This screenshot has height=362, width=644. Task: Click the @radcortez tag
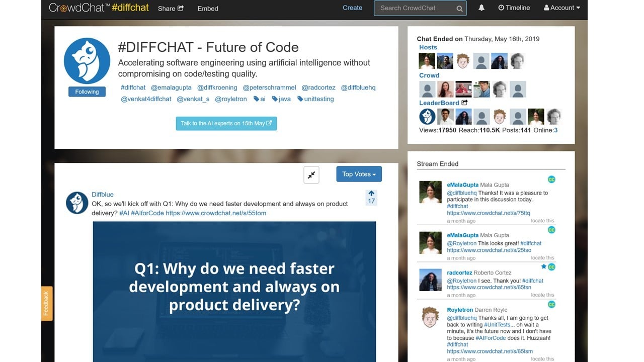318,87
